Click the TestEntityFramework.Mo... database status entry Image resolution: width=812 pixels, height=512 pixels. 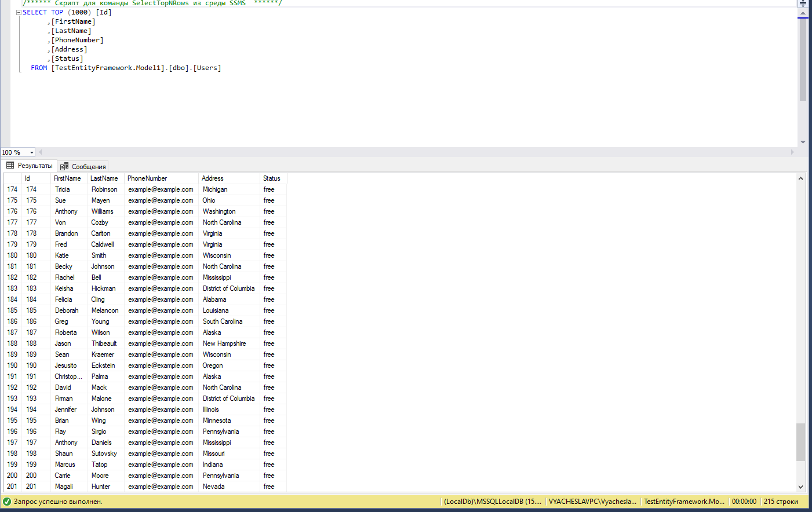(x=684, y=502)
